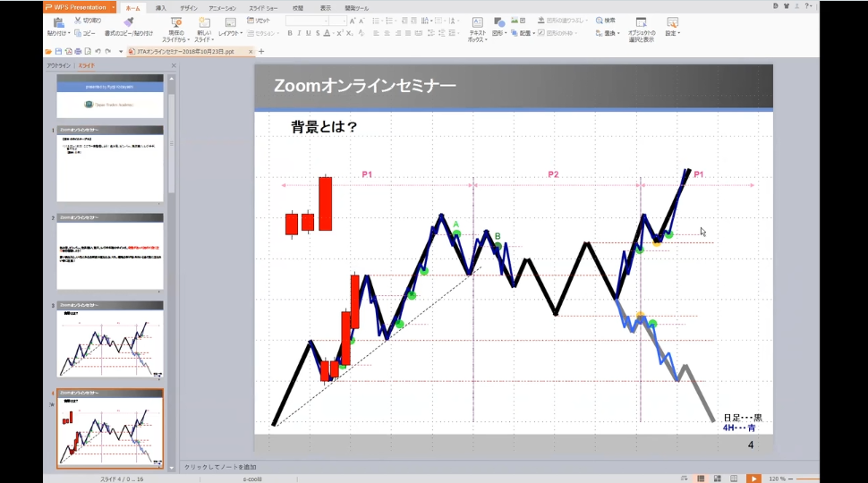Screen dimensions: 868x483
Task: Expand the レイアウト (Layout) dropdown
Action: (x=231, y=33)
